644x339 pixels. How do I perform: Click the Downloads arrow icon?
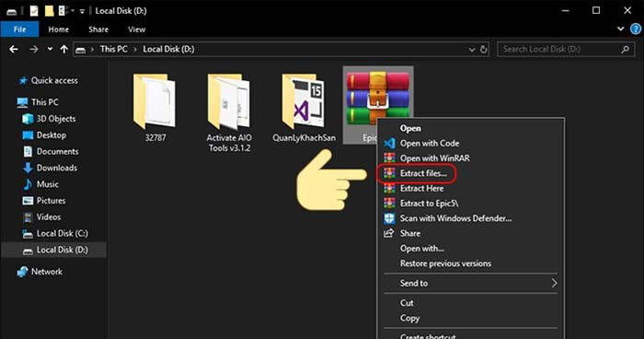28,168
